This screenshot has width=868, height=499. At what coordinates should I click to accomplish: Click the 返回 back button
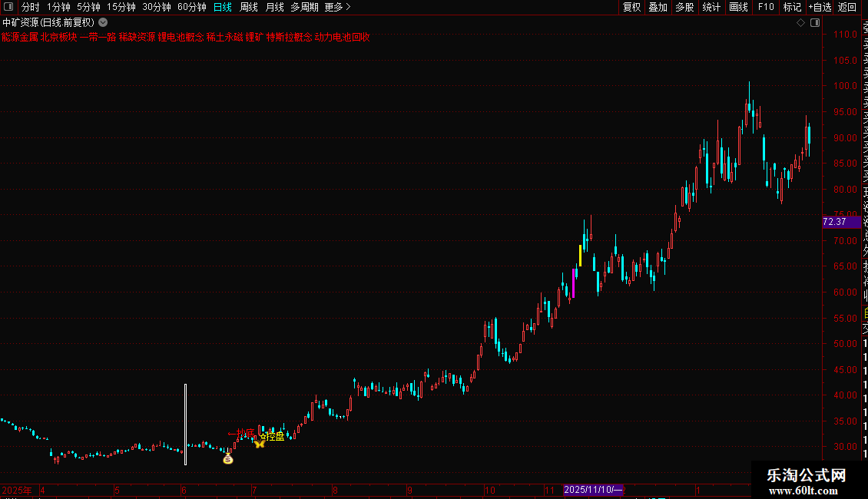(x=847, y=7)
